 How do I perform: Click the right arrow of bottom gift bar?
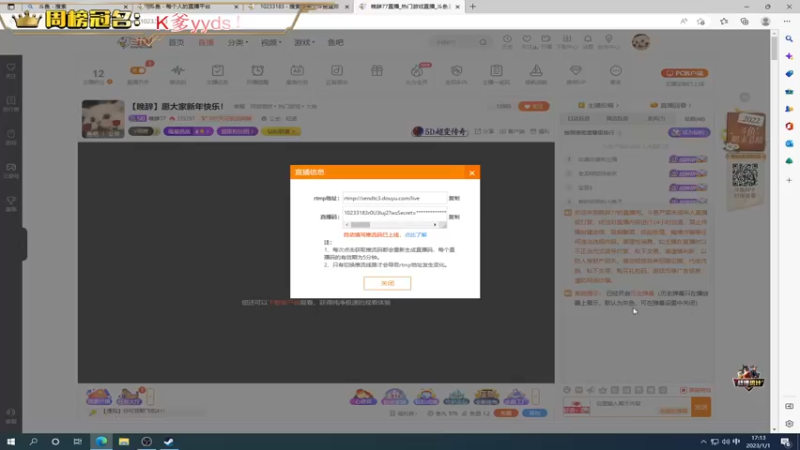[x=535, y=396]
